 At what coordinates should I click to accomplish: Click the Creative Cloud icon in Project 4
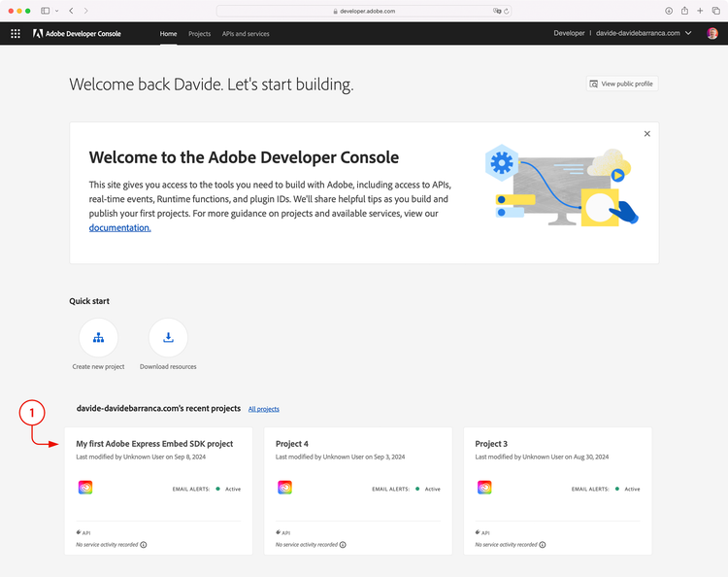tap(284, 488)
